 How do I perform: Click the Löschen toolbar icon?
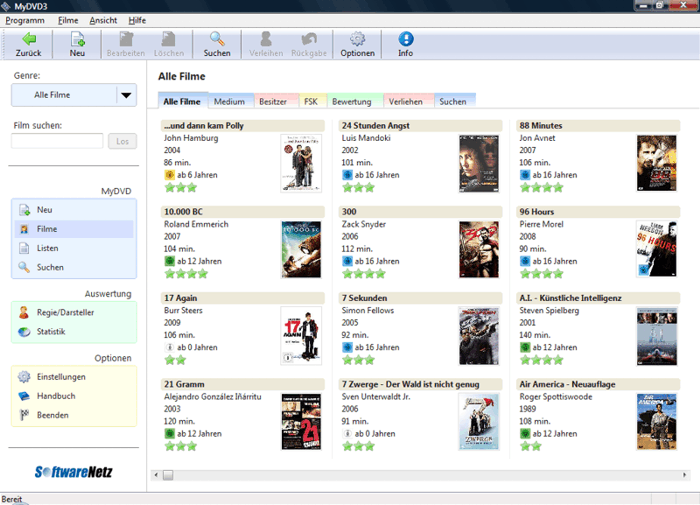(x=168, y=39)
